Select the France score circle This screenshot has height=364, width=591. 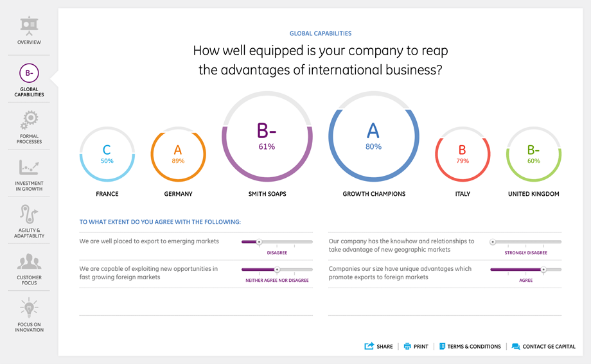107,155
